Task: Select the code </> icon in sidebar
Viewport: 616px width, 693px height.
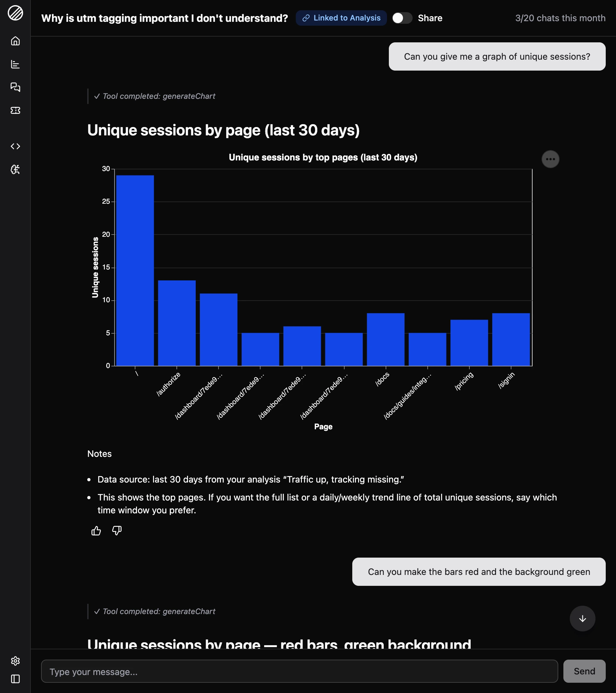Action: point(15,147)
